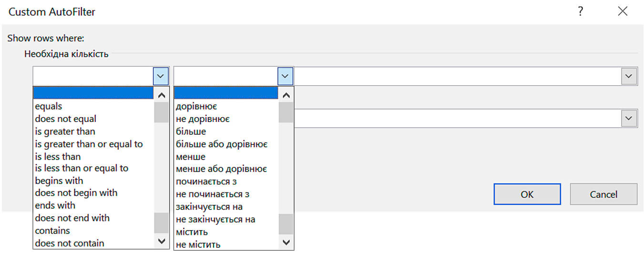The image size is (644, 253).
Task: Select 'equals' in the English list
Action: (49, 106)
